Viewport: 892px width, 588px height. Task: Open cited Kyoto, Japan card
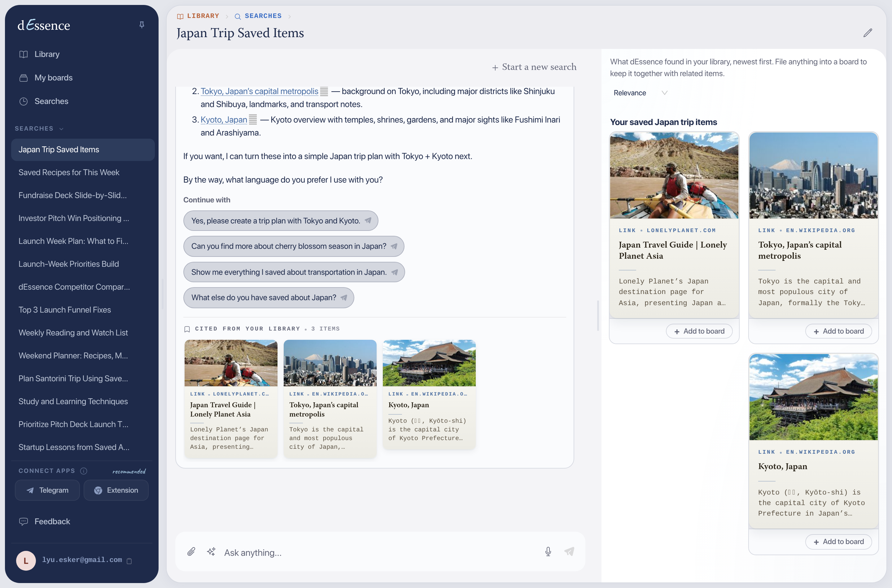click(x=429, y=394)
